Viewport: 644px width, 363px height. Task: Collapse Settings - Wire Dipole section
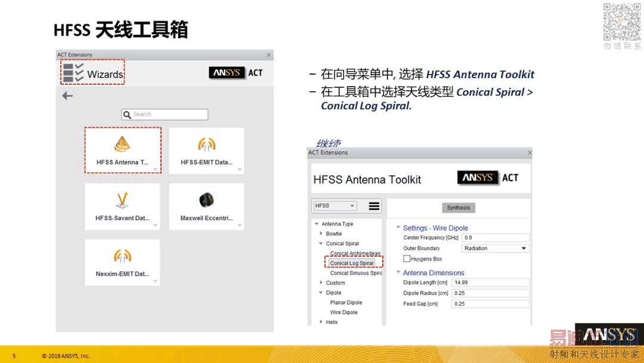[x=398, y=227]
